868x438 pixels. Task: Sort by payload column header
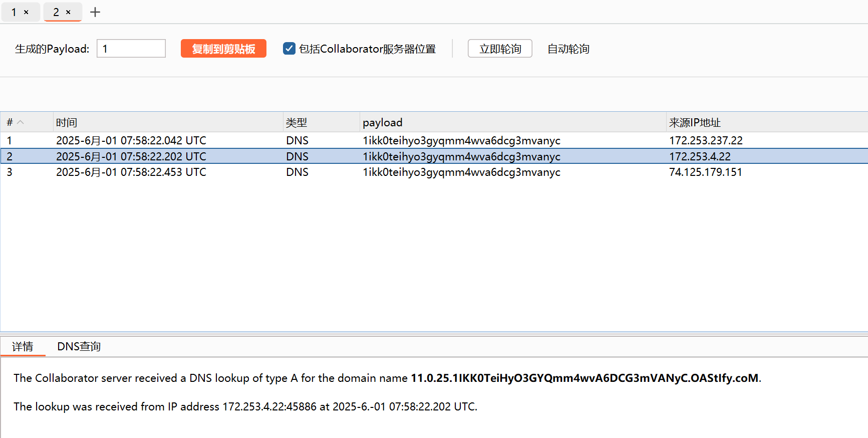point(382,122)
